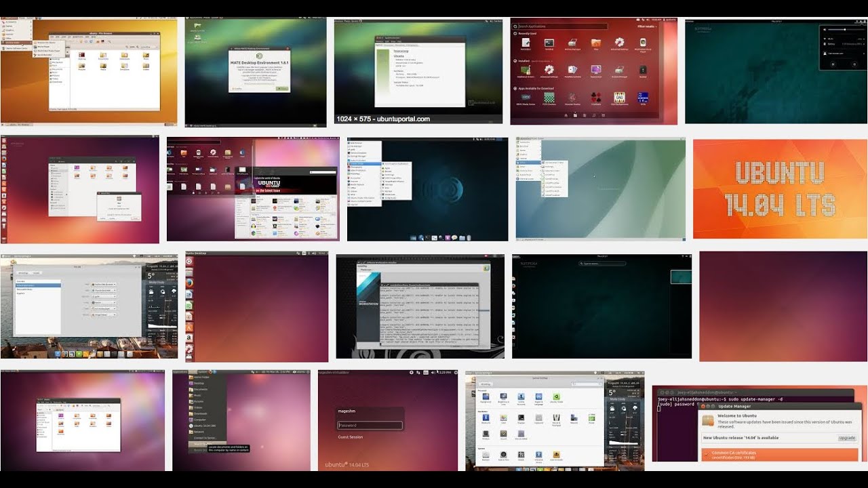868x488 pixels.
Task: Open the orange UBUNTU 14.04 LTS graphic
Action: point(780,189)
